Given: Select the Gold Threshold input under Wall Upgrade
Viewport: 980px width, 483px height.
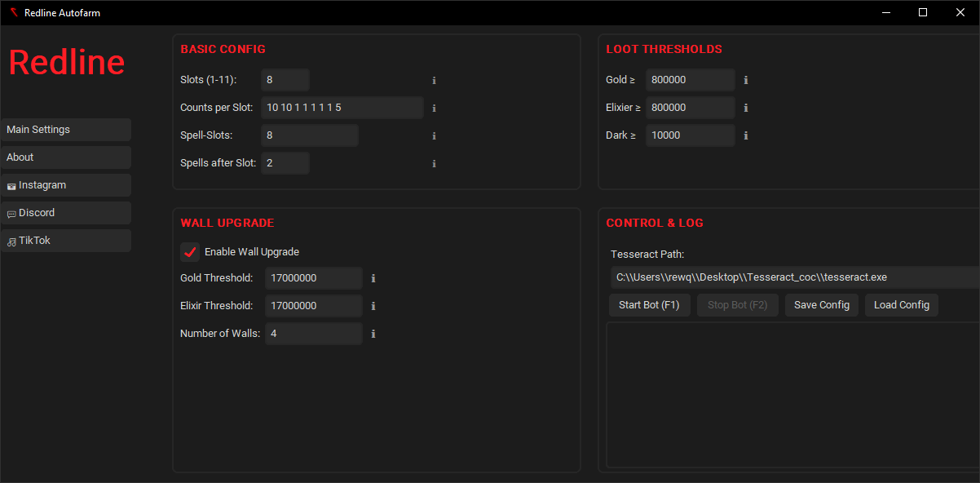Looking at the screenshot, I should (x=314, y=277).
